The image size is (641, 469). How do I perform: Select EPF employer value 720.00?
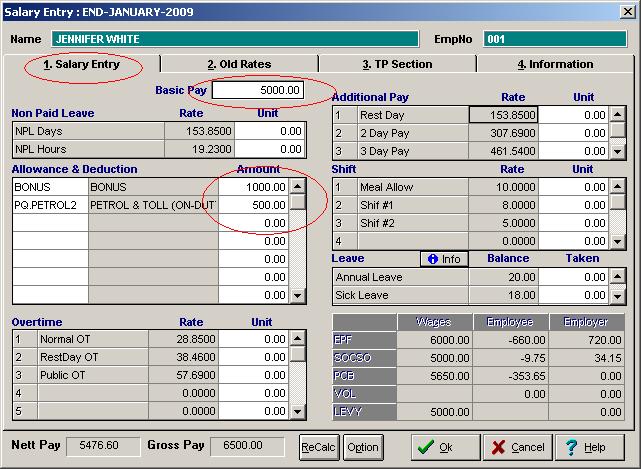pyautogui.click(x=587, y=340)
